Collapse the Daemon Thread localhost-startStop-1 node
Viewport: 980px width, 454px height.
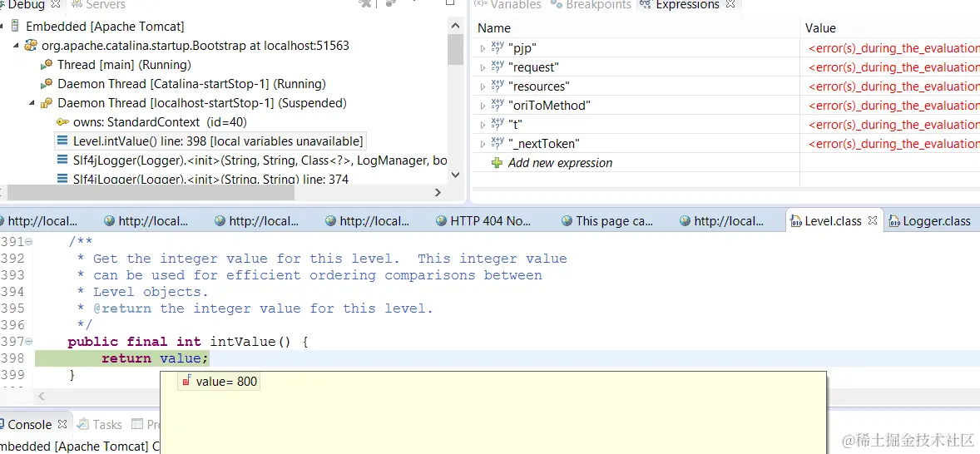32,103
